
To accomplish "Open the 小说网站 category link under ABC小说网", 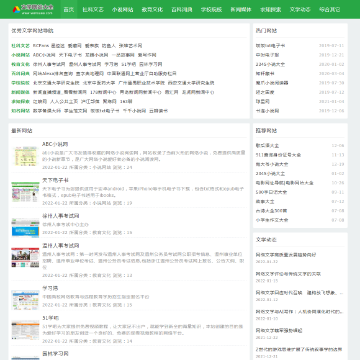I will [101, 167].
